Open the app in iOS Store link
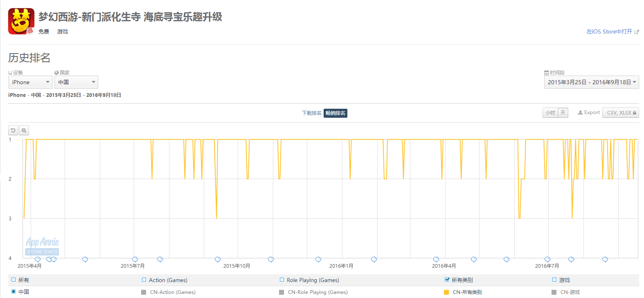Screen dimensions: 644x298 point(609,31)
